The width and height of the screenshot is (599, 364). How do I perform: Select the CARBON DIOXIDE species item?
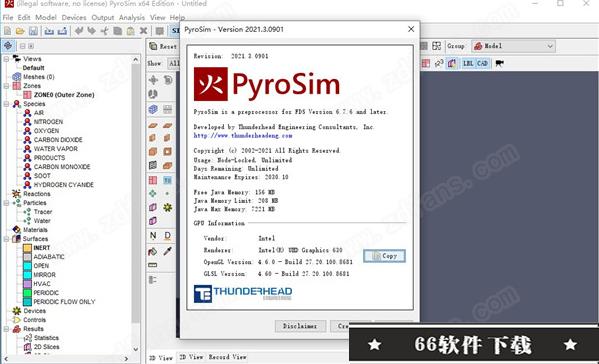pyautogui.click(x=58, y=140)
